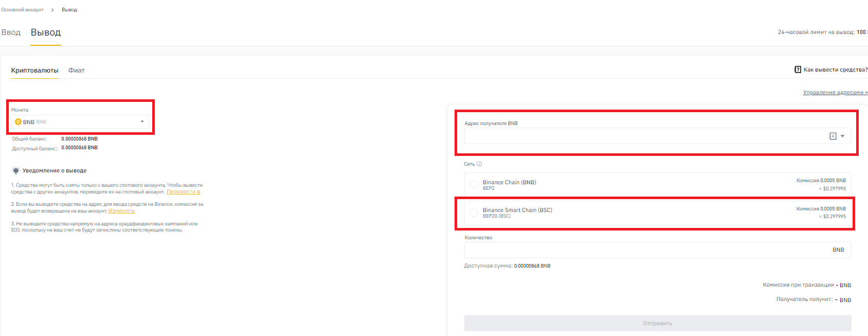Viewport: 868px width, 336px height.
Task: Click BEP20 (BSC) commission 0.0005 BNB text
Action: pyautogui.click(x=821, y=208)
